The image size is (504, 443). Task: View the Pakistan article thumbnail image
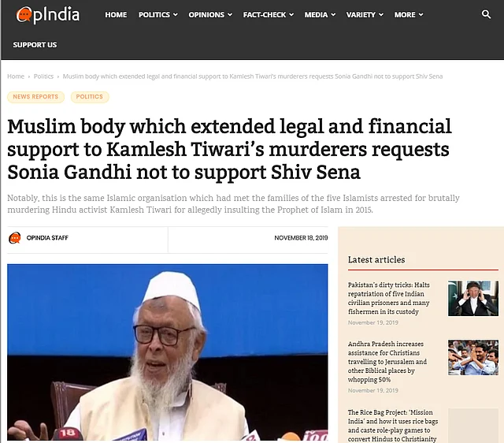[x=473, y=298]
